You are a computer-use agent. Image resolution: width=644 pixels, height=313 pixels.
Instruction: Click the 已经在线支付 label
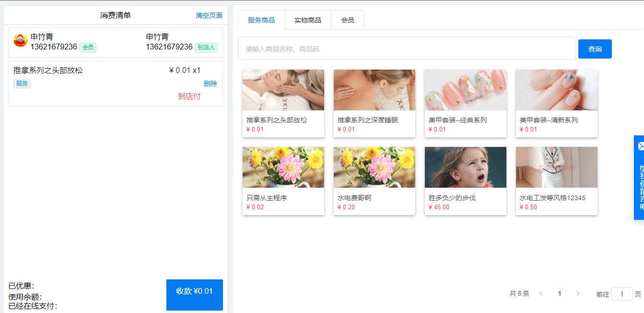[x=33, y=306]
